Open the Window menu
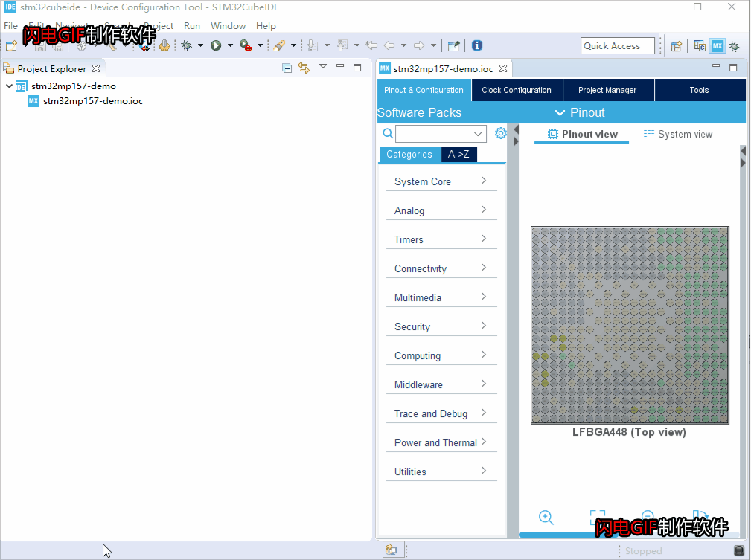The width and height of the screenshot is (751, 560). click(228, 26)
